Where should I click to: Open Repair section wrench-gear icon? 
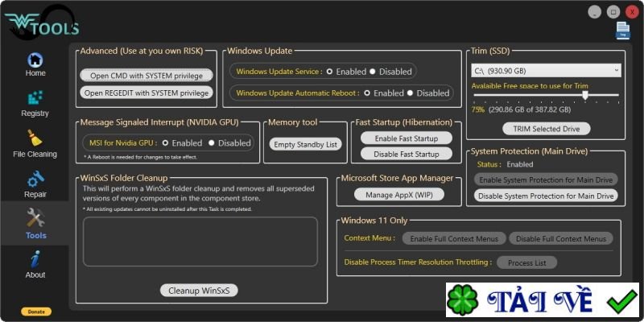point(35,180)
